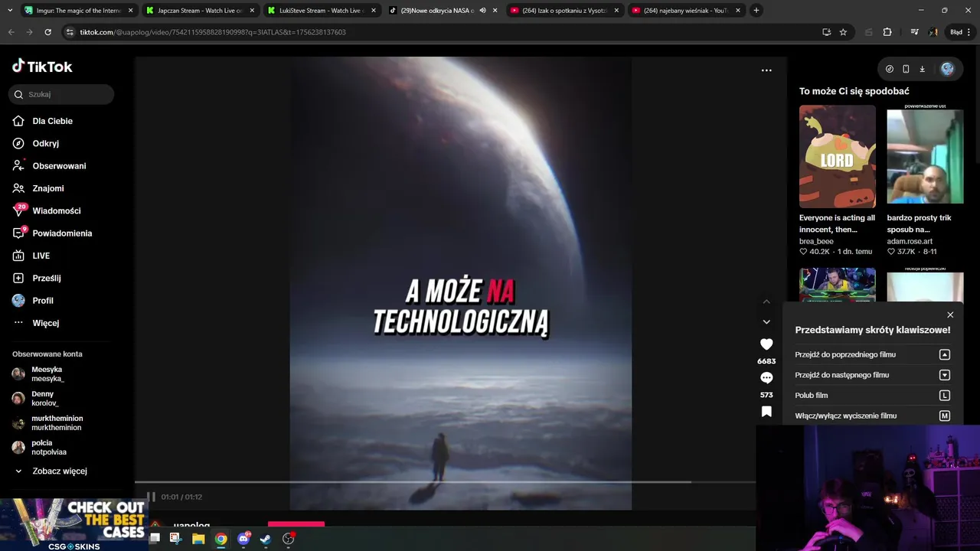Open polcia notpolviaa account

click(x=49, y=448)
